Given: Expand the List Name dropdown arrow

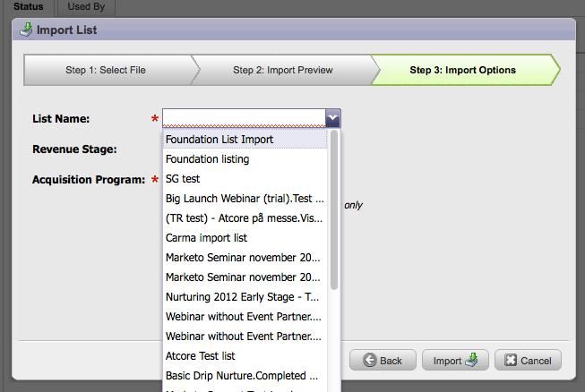Looking at the screenshot, I should point(332,118).
